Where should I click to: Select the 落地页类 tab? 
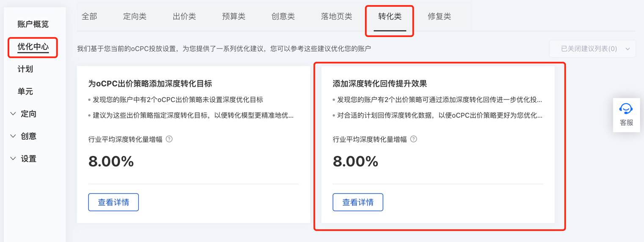(336, 16)
